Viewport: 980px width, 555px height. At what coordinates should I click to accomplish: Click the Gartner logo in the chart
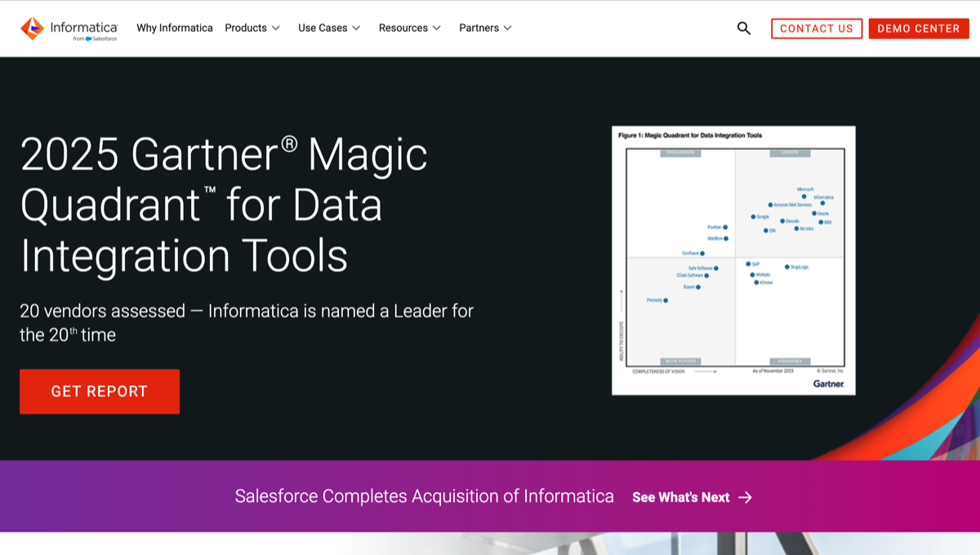click(828, 384)
